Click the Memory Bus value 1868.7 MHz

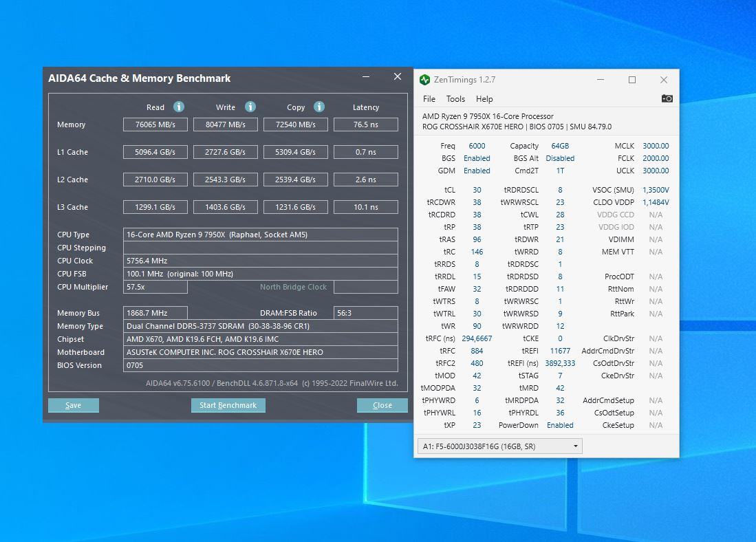155,312
